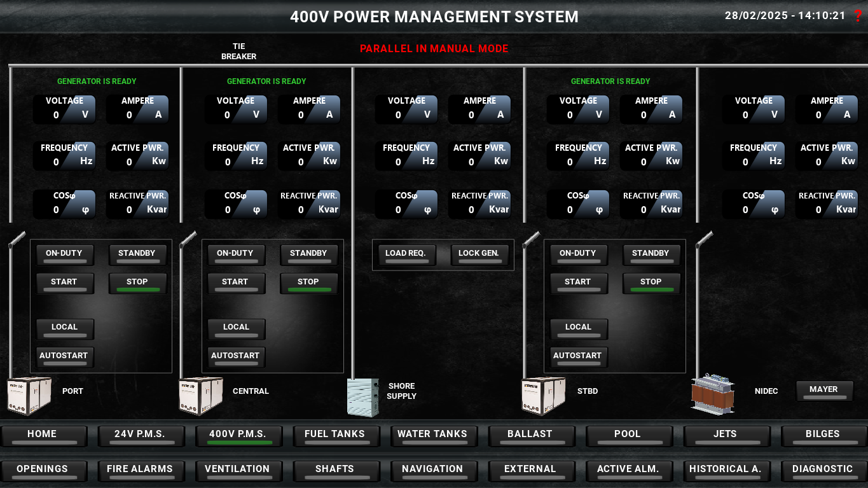The image size is (868, 488).
Task: Toggle the CENTRAL generator breaker switch
Action: click(188, 240)
